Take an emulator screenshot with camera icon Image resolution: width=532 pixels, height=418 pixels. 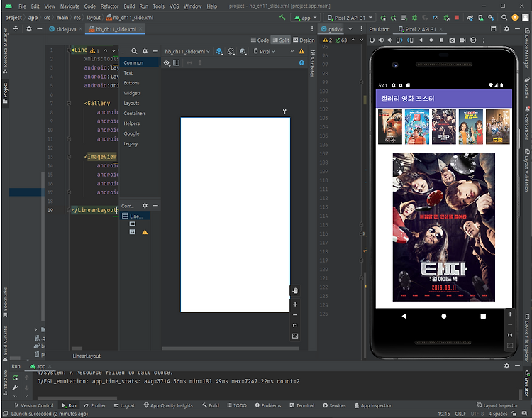[452, 40]
